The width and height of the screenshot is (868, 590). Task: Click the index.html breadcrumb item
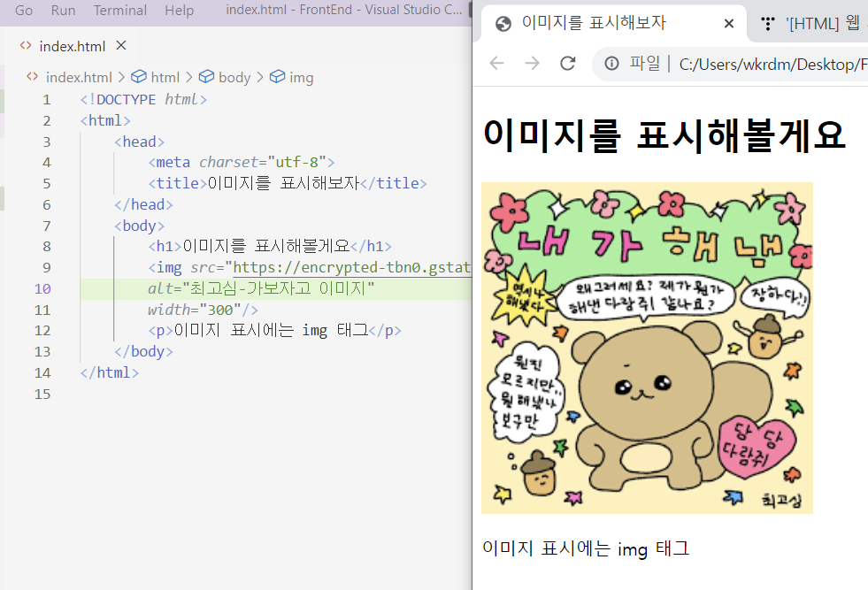[x=79, y=78]
